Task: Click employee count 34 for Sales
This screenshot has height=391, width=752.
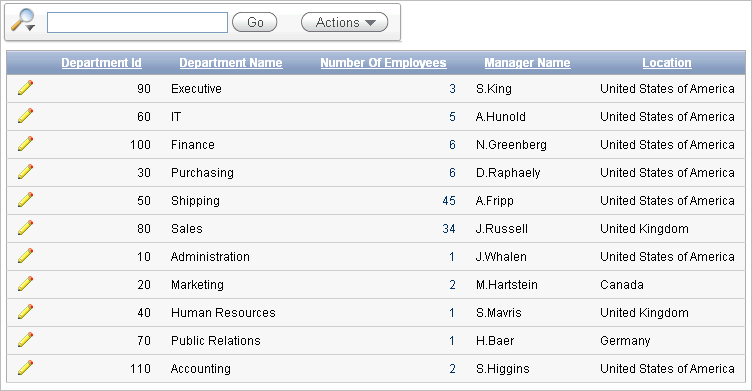Action: [449, 228]
